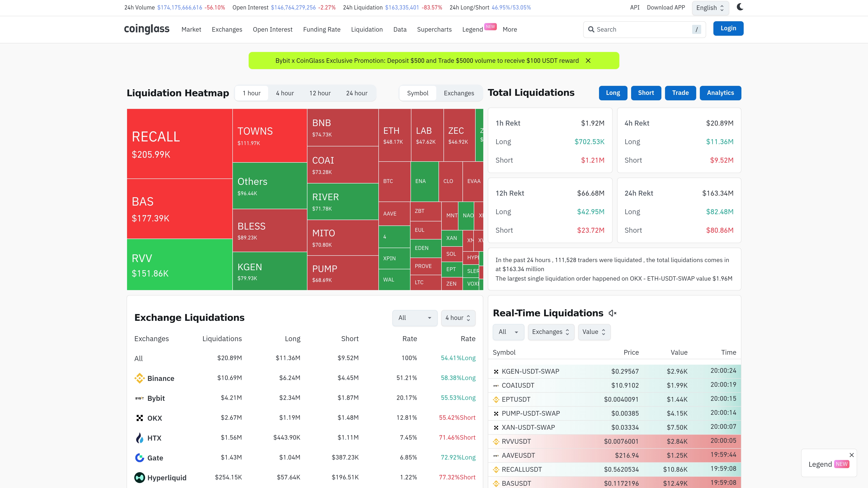This screenshot has height=488, width=868.
Task: Unmute the Real-Time Liquidations sound icon
Action: (x=612, y=313)
